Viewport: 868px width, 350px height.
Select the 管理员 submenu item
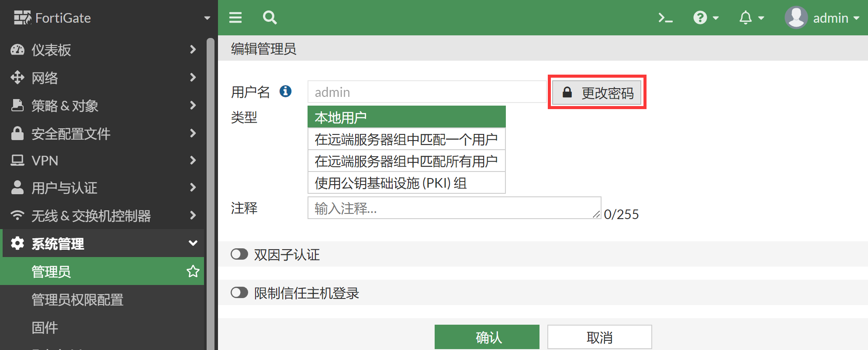pos(102,271)
